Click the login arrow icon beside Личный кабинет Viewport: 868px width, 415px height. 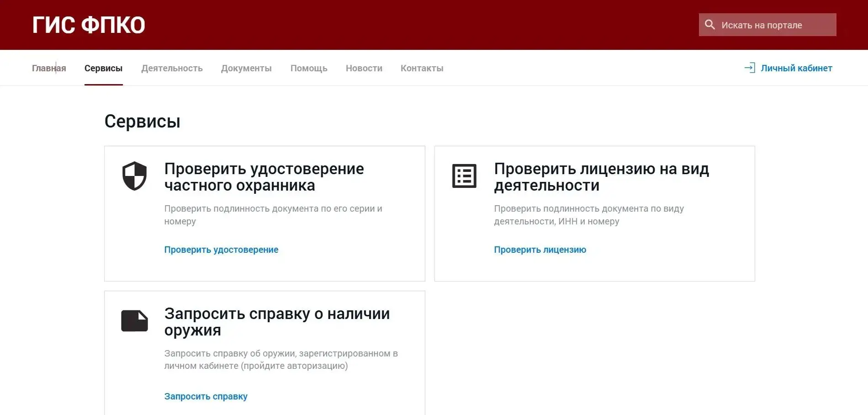[x=750, y=68]
